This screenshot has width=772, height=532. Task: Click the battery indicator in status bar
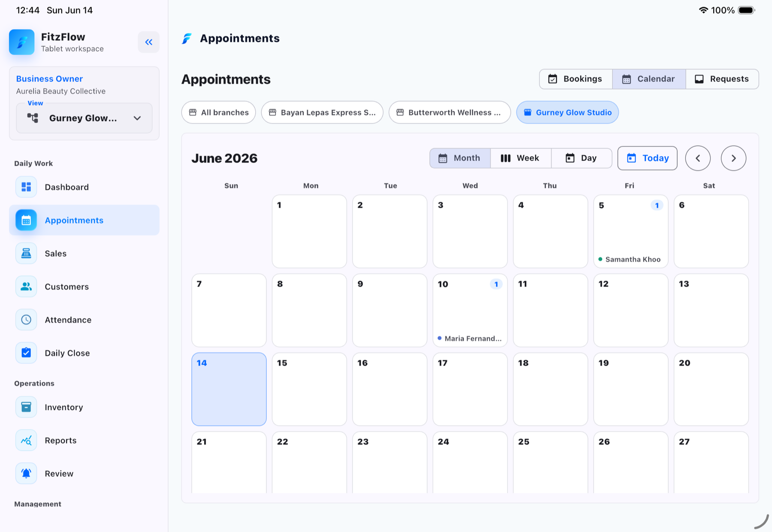746,10
